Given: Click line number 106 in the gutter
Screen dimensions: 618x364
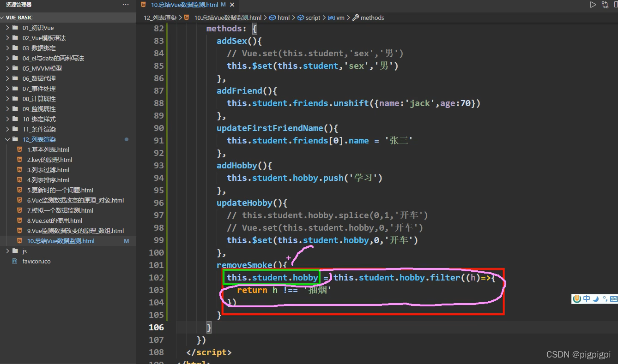Looking at the screenshot, I should pyautogui.click(x=157, y=327).
